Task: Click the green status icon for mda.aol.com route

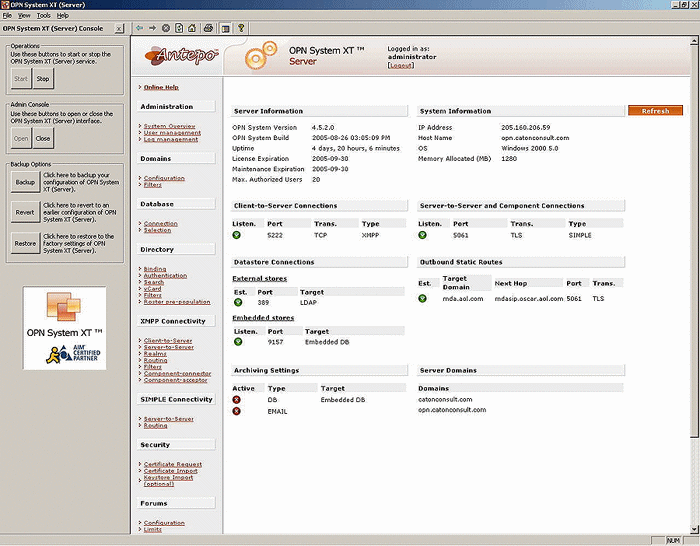Action: tap(422, 298)
